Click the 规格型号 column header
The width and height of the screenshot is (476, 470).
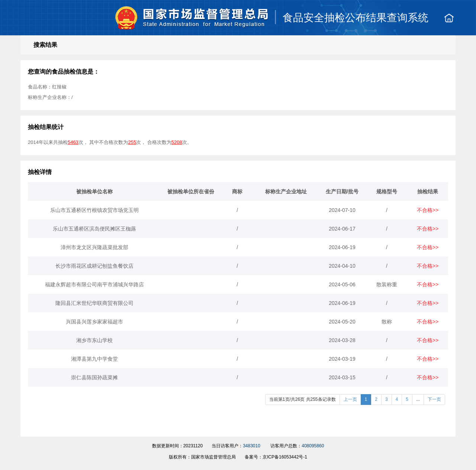387,192
